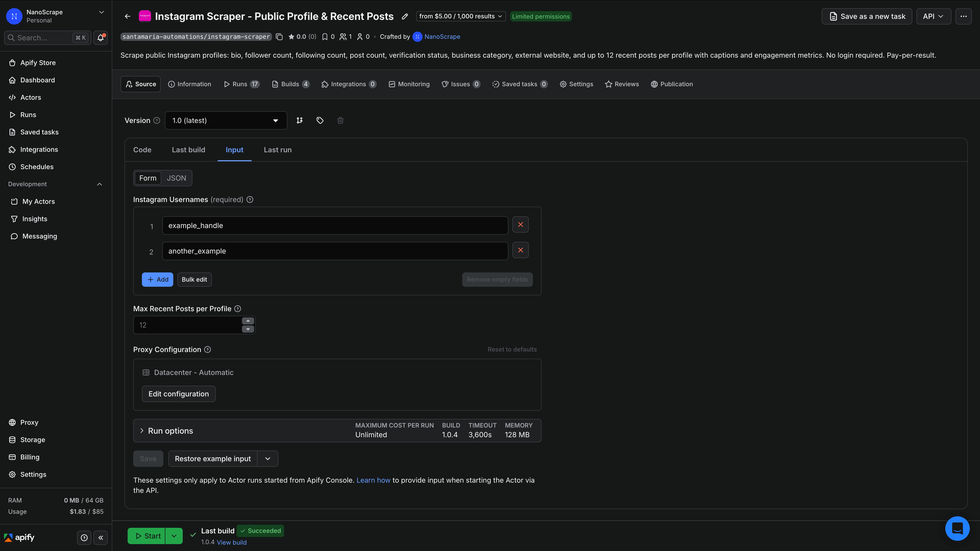Remove the another_example username row
This screenshot has height=551, width=980.
pyautogui.click(x=520, y=250)
